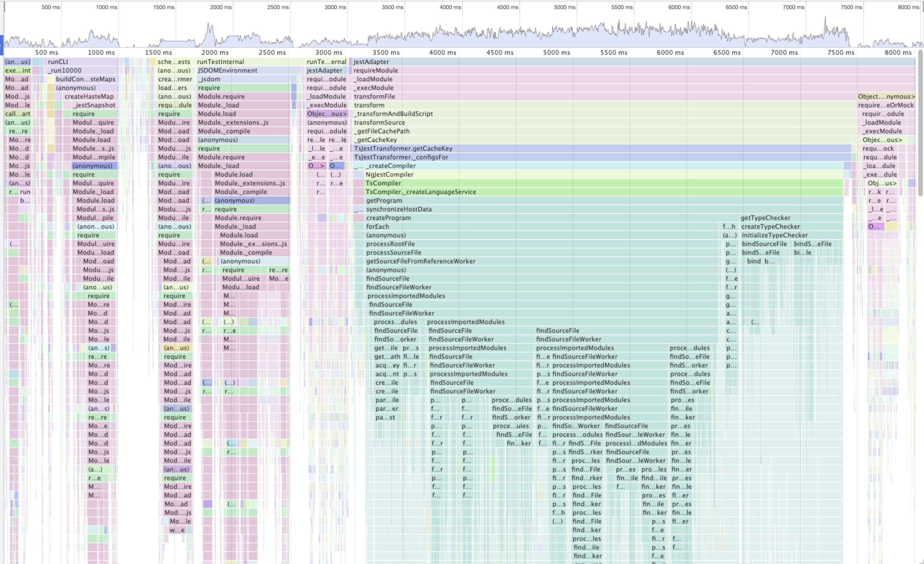The width and height of the screenshot is (924, 564).
Task: Click the _getFileCachePath frame
Action: point(604,131)
